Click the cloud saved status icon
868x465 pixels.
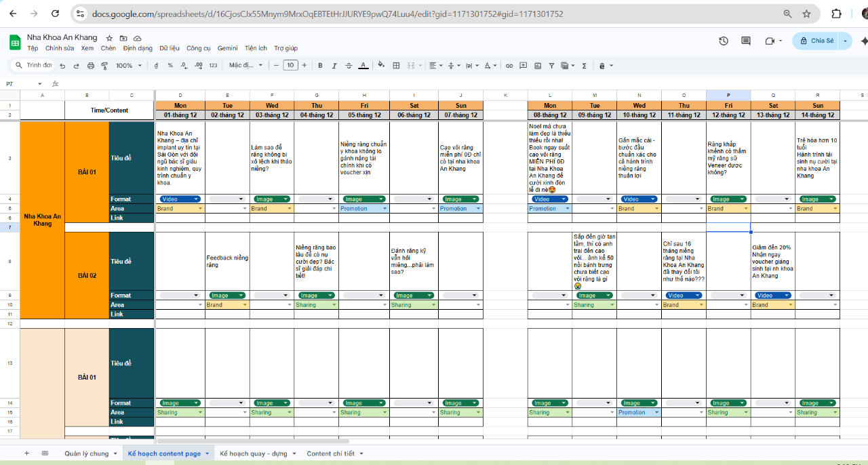(138, 38)
